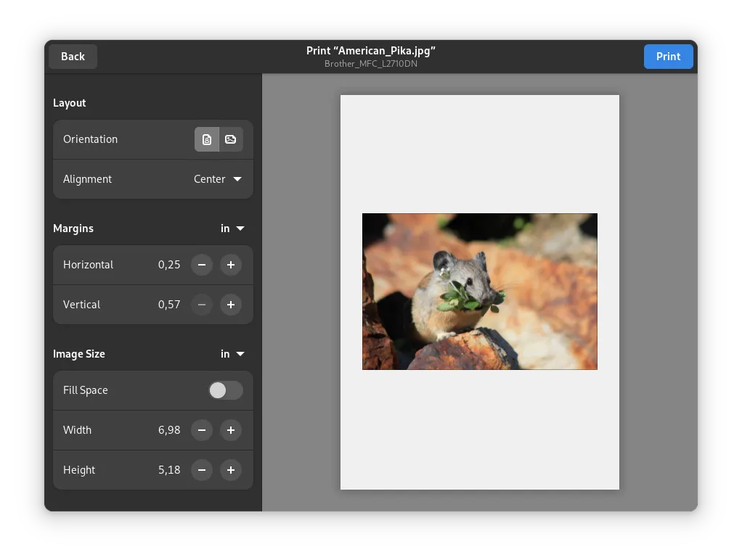Click the Back button
The height and width of the screenshot is (560, 742).
tap(73, 57)
